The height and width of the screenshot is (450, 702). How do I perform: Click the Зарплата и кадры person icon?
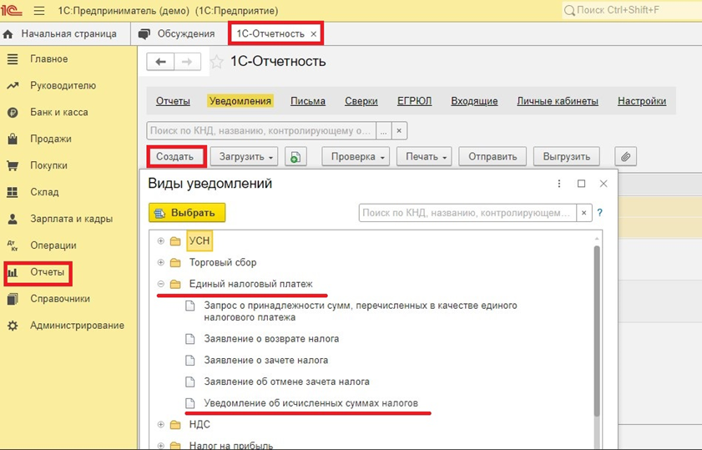click(x=13, y=219)
